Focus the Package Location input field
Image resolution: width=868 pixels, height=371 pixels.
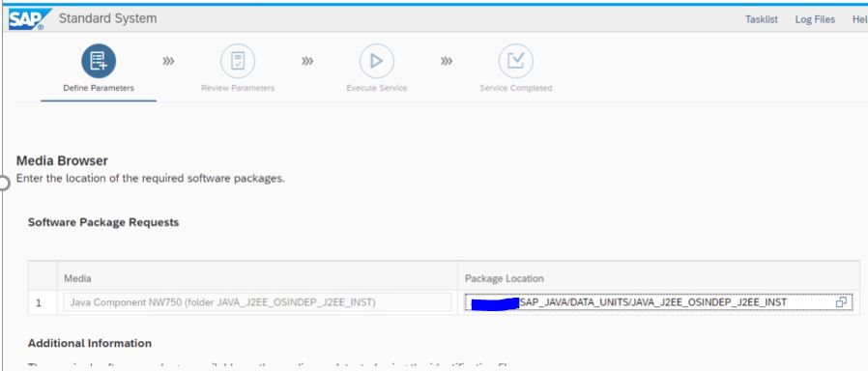coord(658,302)
